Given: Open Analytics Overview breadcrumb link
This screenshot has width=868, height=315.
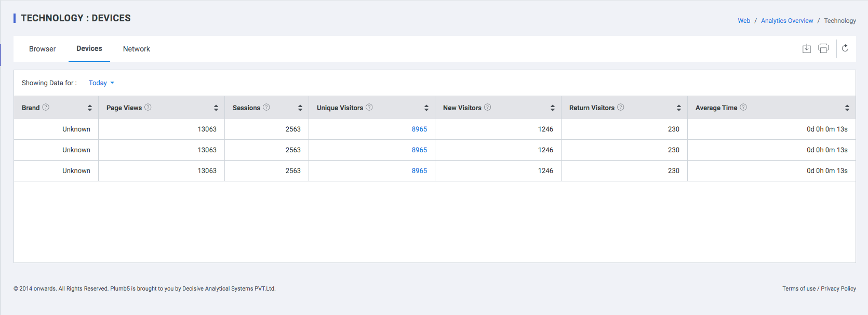Looking at the screenshot, I should point(787,21).
